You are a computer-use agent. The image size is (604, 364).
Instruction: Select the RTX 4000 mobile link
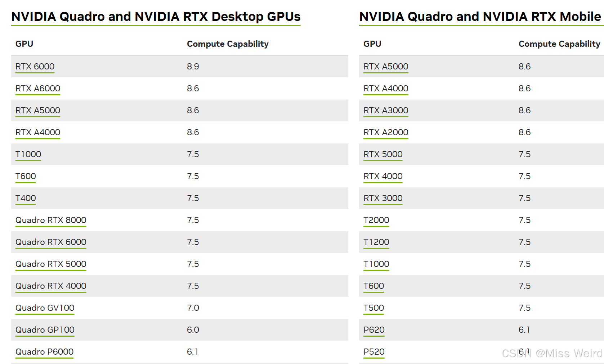[383, 176]
